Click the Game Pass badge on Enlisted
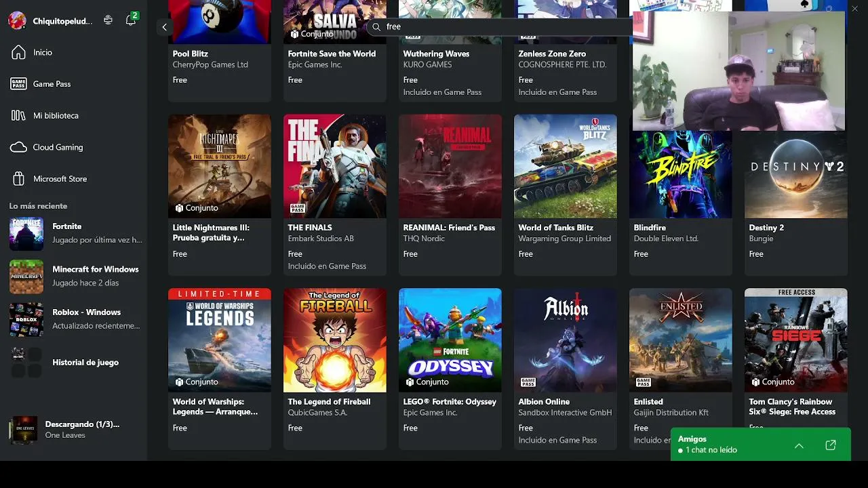 pyautogui.click(x=643, y=382)
